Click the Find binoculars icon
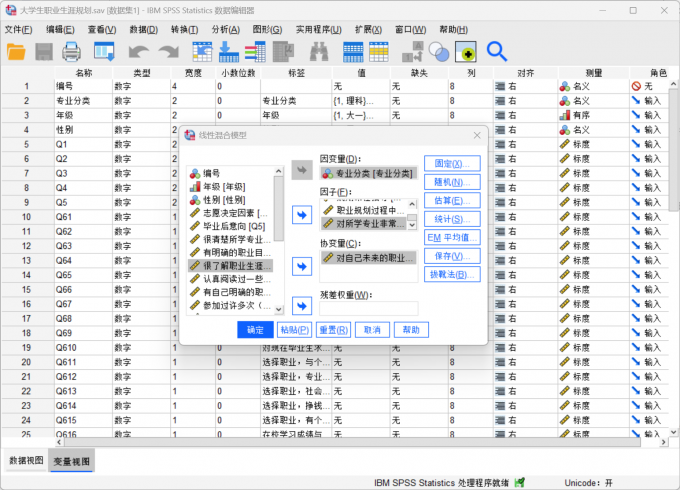Image resolution: width=680 pixels, height=490 pixels. pyautogui.click(x=319, y=52)
